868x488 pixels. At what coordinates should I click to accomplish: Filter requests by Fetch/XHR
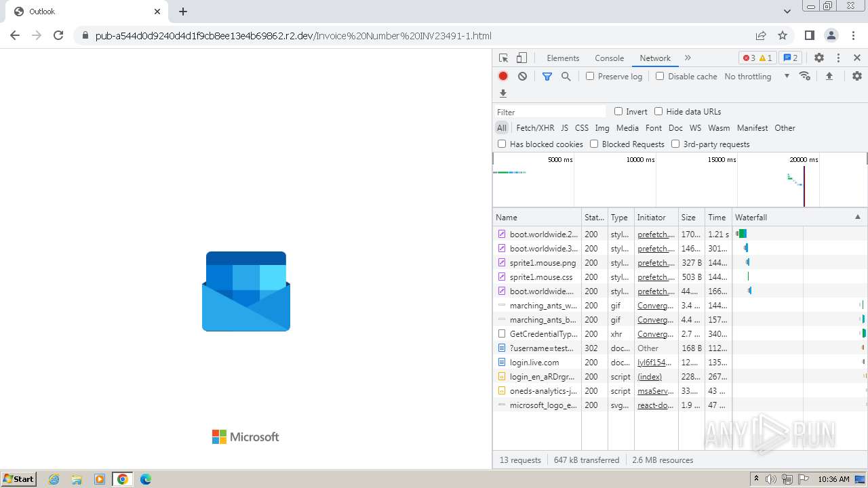(535, 127)
